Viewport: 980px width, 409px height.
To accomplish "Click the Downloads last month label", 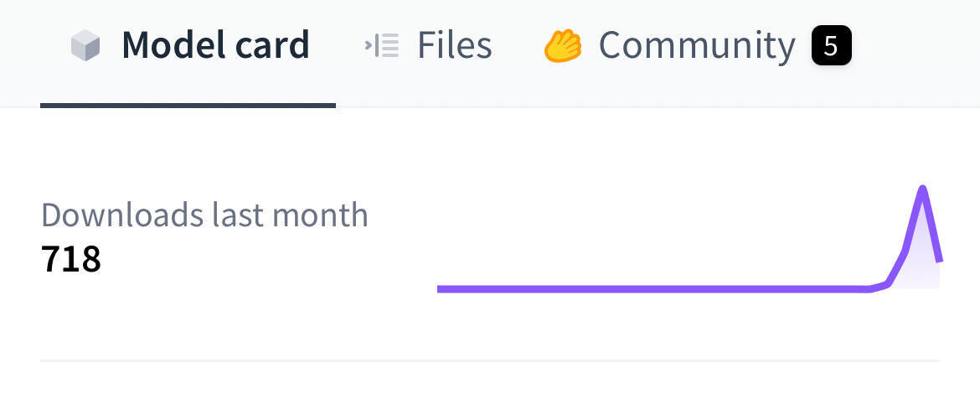I will (x=204, y=215).
